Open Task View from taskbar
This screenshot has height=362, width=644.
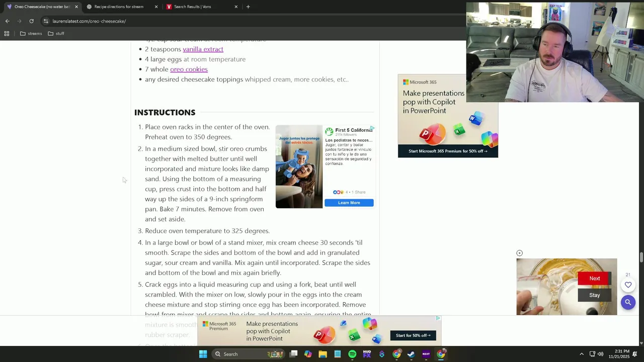pos(294,354)
